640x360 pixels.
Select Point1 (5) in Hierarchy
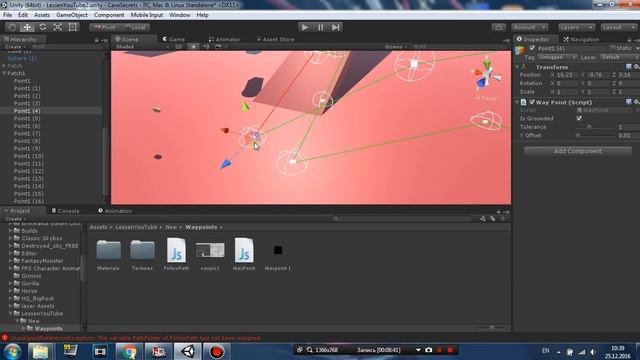click(x=27, y=118)
